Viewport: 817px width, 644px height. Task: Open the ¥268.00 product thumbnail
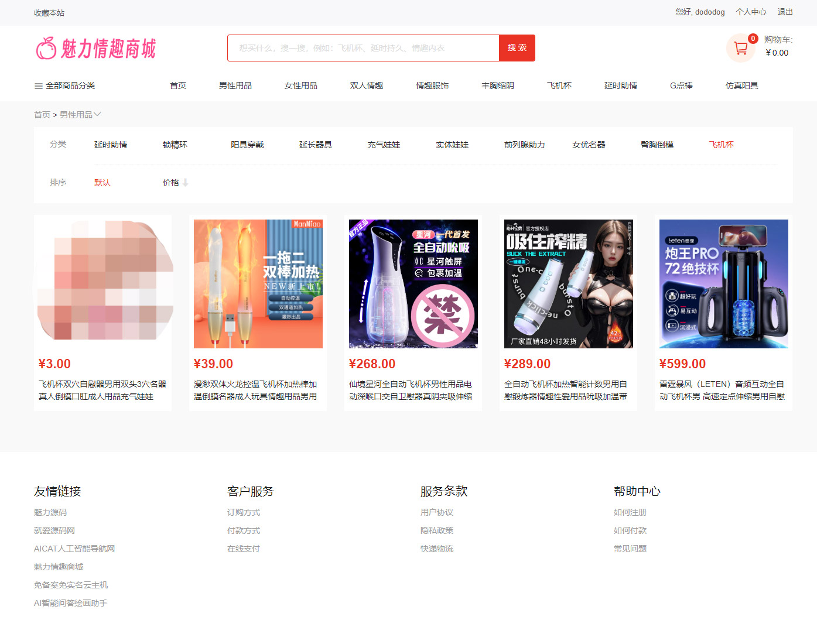[413, 284]
